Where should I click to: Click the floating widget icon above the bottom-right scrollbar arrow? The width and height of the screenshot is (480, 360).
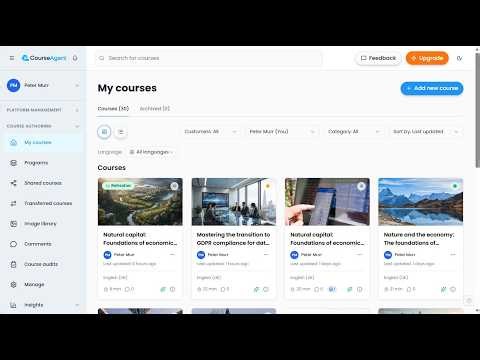(469, 300)
